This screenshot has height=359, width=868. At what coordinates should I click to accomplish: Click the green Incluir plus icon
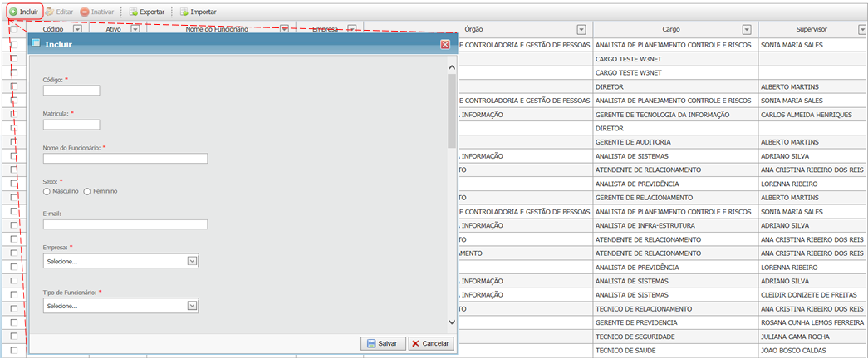[x=13, y=12]
